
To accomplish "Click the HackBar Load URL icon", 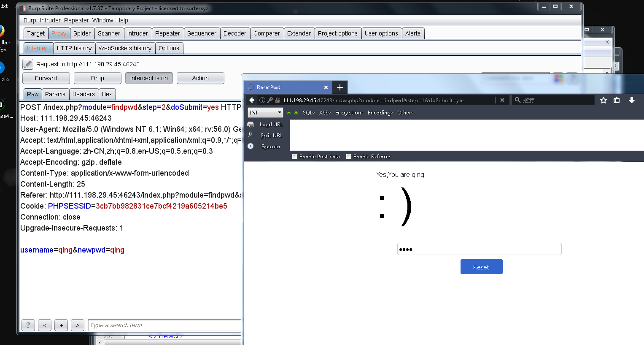I will pyautogui.click(x=251, y=124).
